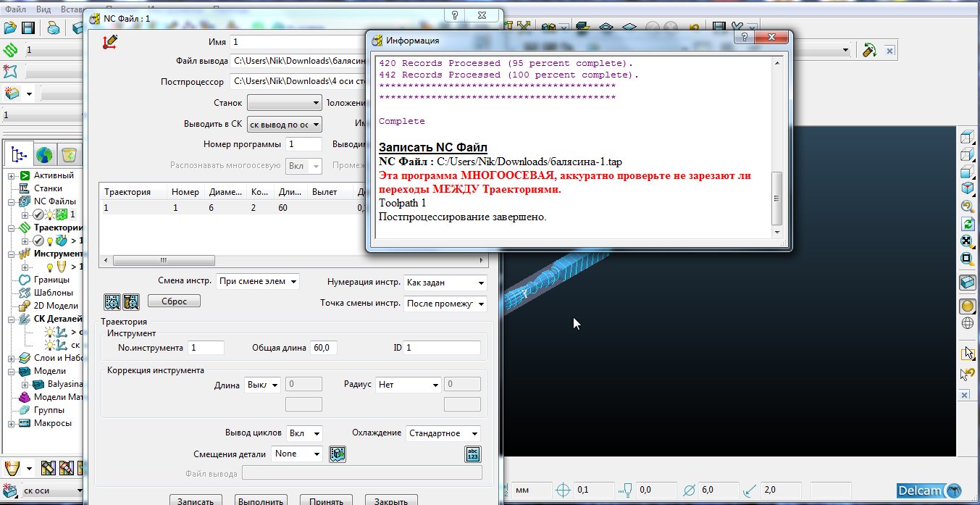Click the fixture offset icon beside None
980x505 pixels.
338,454
